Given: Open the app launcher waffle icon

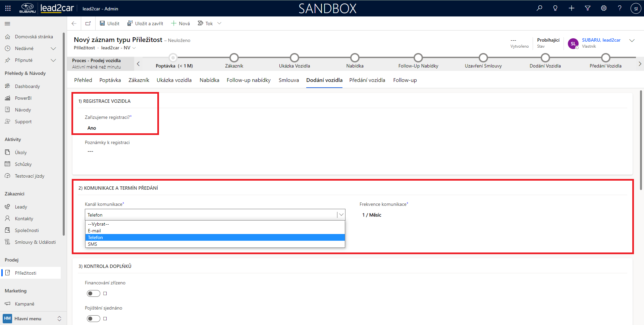Looking at the screenshot, I should (x=8, y=8).
